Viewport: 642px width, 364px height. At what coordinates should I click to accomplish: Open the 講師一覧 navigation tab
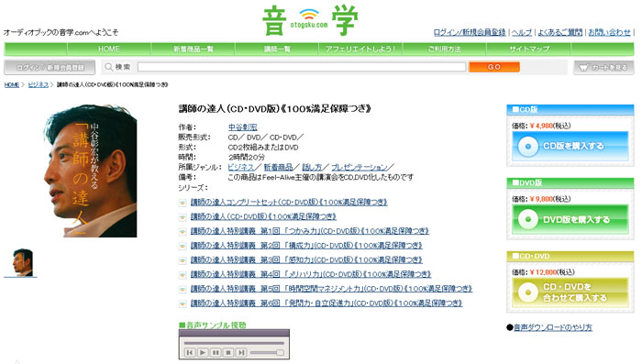tap(277, 49)
